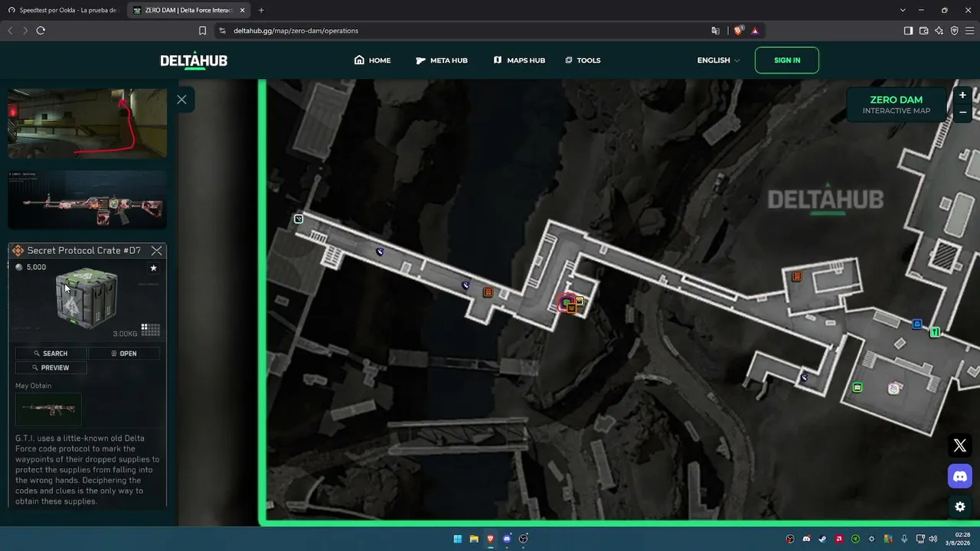Collapse the side panel with the X button

point(181,99)
